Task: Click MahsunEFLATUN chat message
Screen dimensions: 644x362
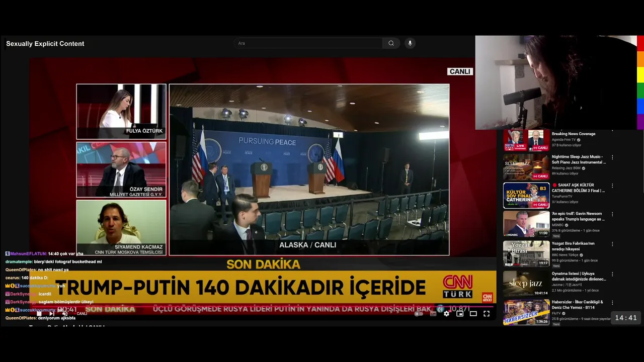Action: pyautogui.click(x=44, y=254)
